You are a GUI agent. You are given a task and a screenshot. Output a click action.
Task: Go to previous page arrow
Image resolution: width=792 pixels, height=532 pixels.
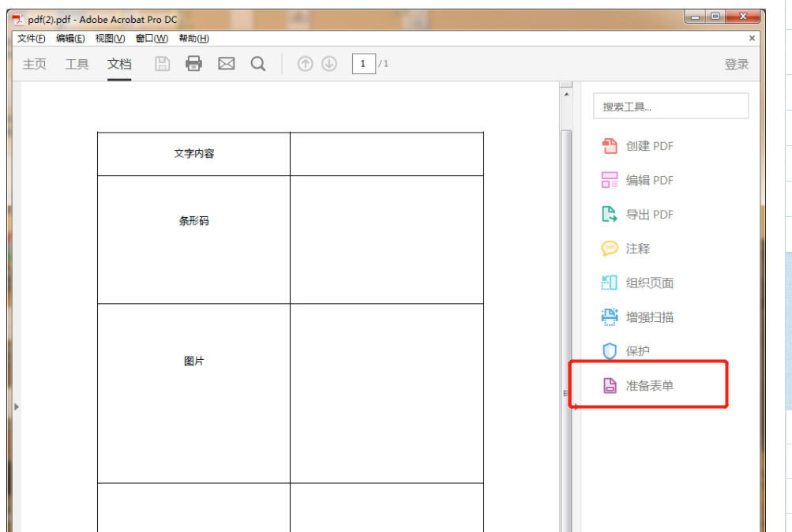[x=305, y=64]
